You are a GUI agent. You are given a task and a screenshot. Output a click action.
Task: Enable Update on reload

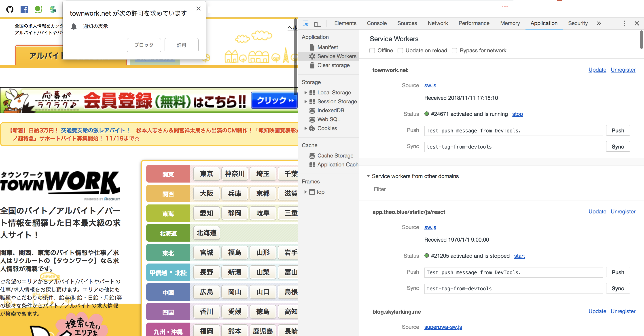[400, 50]
